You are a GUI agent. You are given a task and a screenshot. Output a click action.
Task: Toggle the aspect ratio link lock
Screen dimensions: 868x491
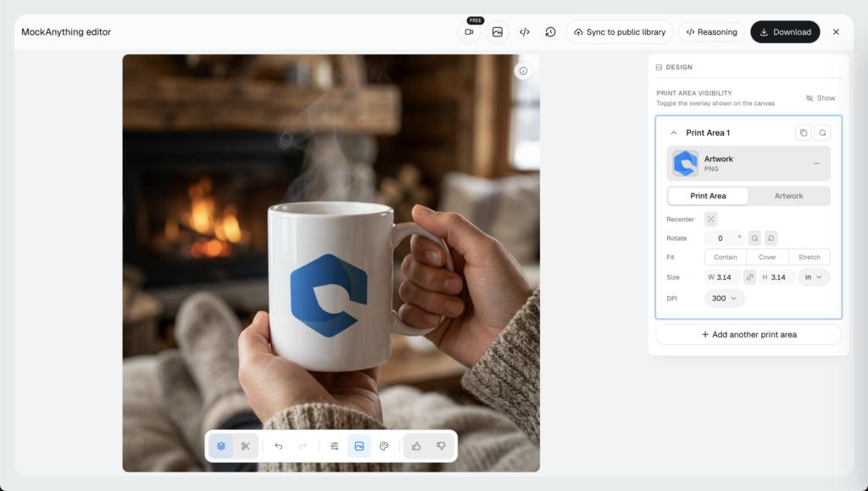(749, 277)
